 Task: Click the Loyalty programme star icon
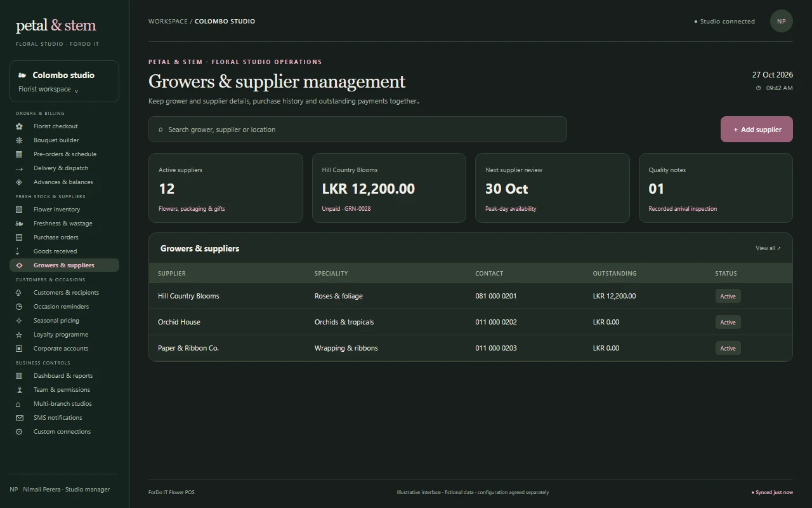click(19, 335)
